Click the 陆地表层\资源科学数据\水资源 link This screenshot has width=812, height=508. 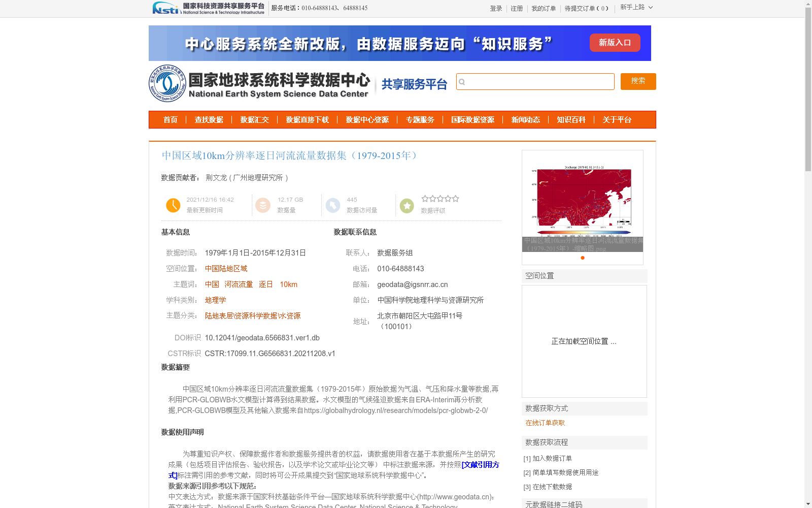(x=253, y=316)
